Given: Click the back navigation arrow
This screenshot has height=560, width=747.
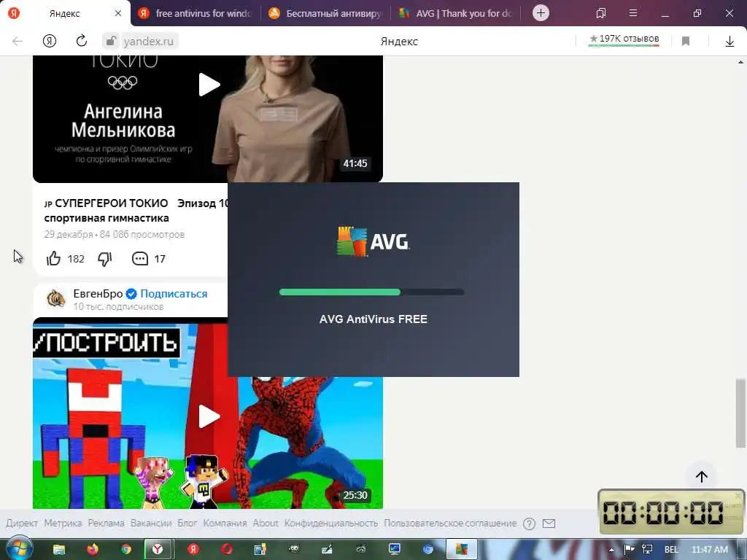Looking at the screenshot, I should [x=18, y=42].
